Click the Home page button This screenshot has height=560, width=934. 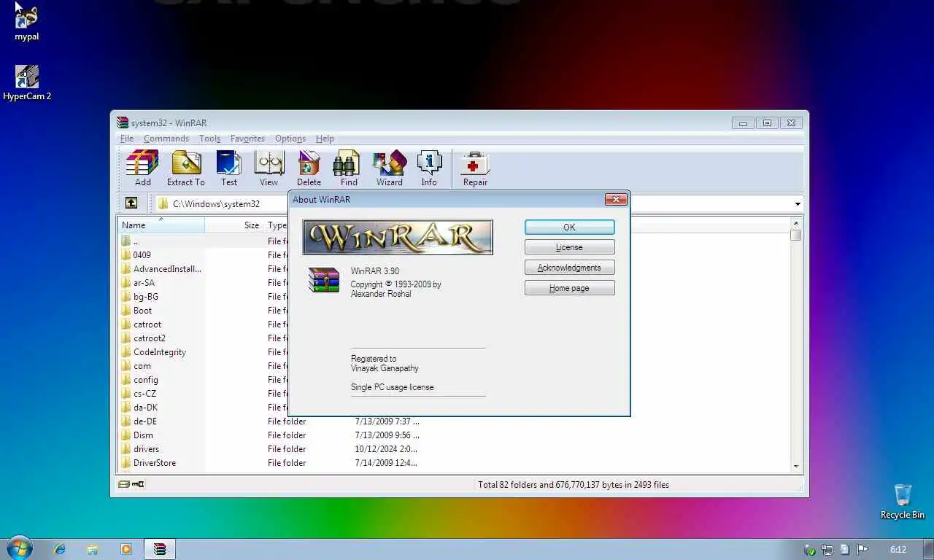point(569,288)
